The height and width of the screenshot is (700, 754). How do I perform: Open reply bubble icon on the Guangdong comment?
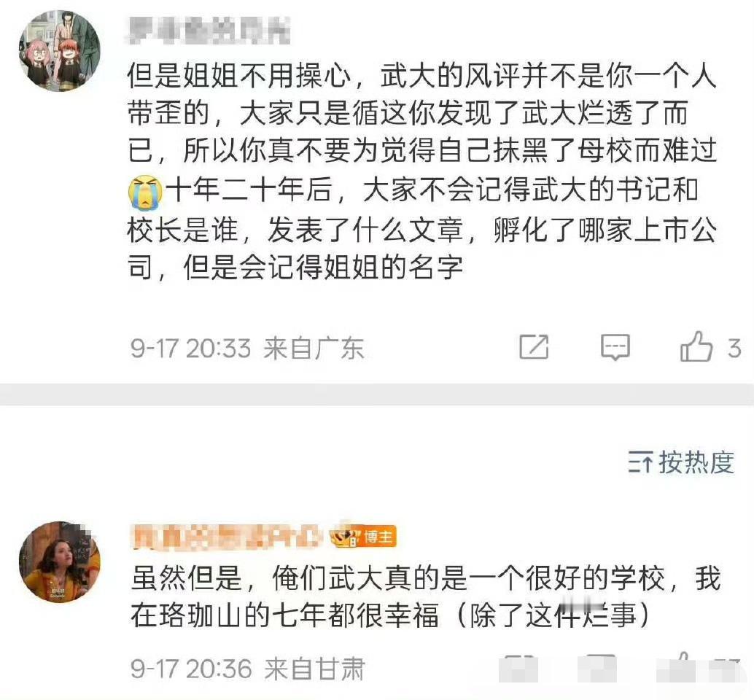pos(615,347)
